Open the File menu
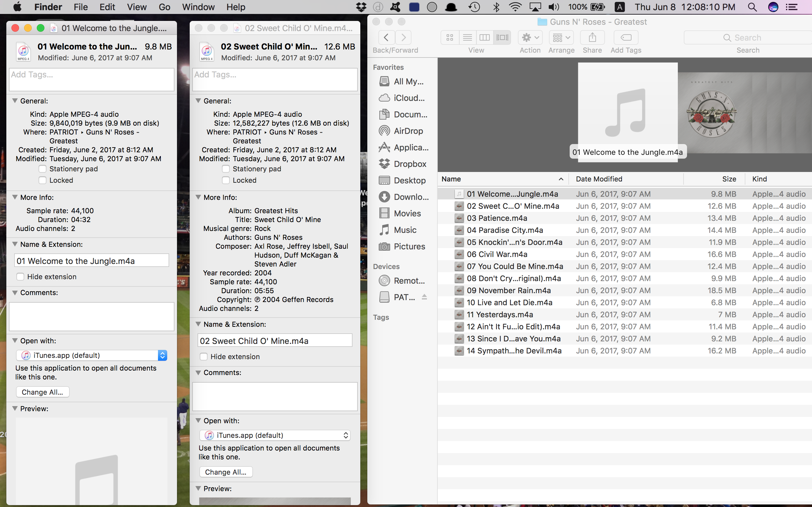Screen dimensions: 812x507 coord(81,7)
